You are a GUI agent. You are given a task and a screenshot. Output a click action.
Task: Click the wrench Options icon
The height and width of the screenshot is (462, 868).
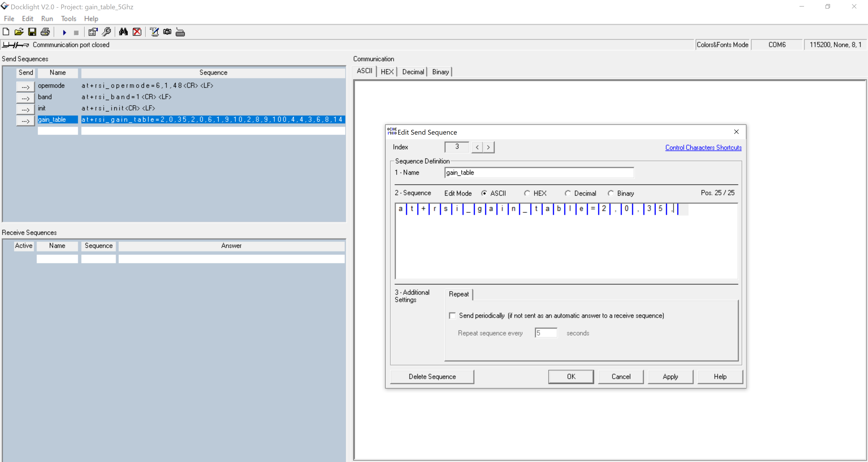point(106,32)
